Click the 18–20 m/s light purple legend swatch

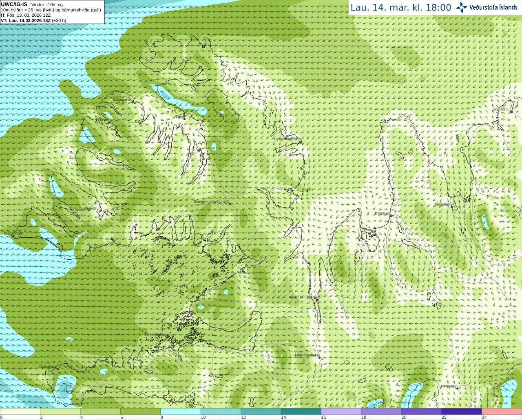381,411
